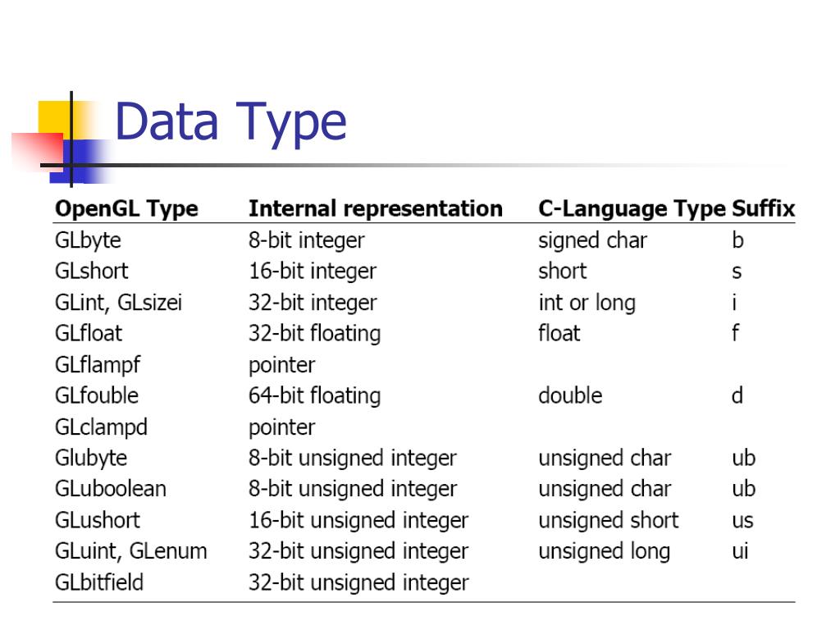Click the C-Language Type header
The width and height of the screenshot is (840, 630).
tap(632, 209)
